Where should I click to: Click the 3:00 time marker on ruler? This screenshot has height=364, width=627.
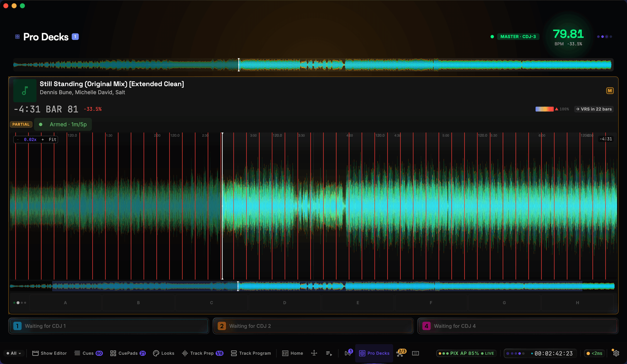pos(253,135)
